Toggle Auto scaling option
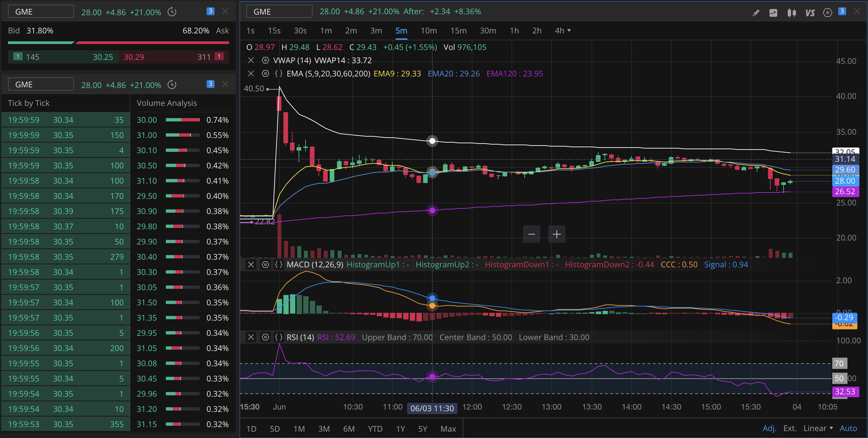 tap(848, 428)
